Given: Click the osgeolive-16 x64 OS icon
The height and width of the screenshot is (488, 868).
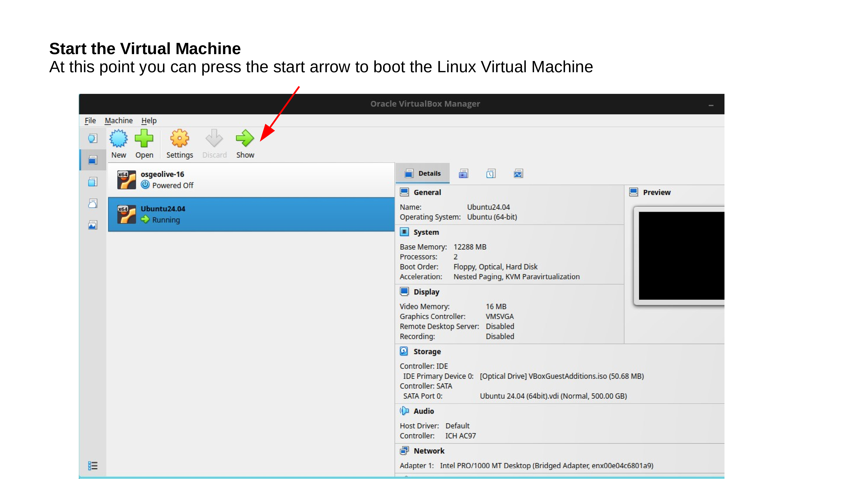Looking at the screenshot, I should pyautogui.click(x=126, y=180).
